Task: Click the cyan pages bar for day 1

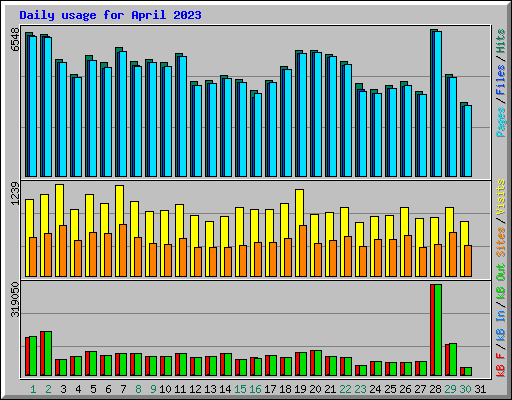Action: [x=33, y=106]
